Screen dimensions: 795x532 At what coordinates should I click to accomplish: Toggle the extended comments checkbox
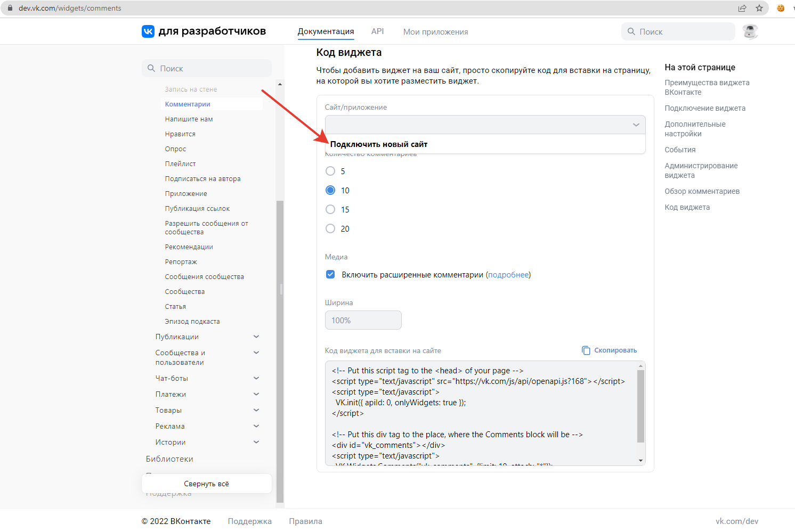pyautogui.click(x=330, y=274)
